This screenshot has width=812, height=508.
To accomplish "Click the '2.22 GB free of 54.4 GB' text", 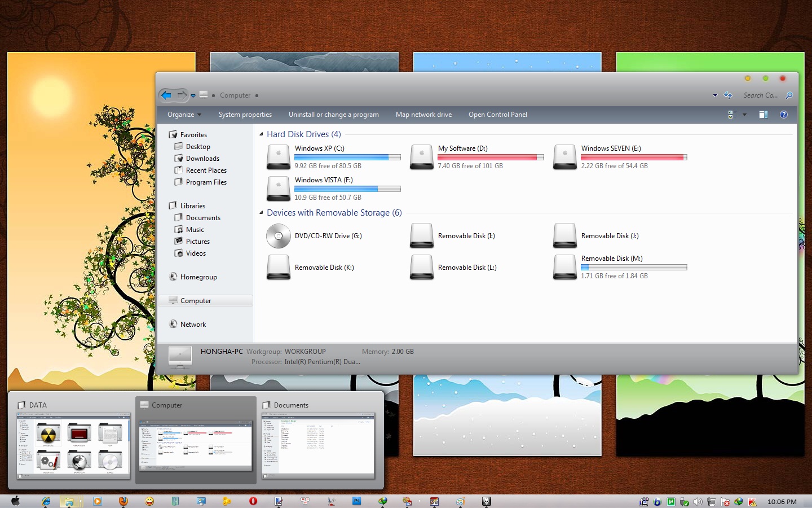I will click(614, 166).
